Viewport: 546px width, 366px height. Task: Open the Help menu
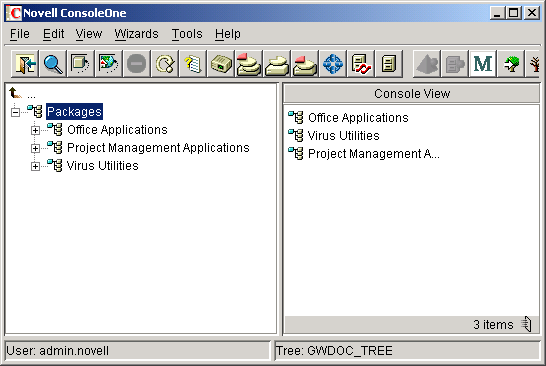(x=228, y=34)
